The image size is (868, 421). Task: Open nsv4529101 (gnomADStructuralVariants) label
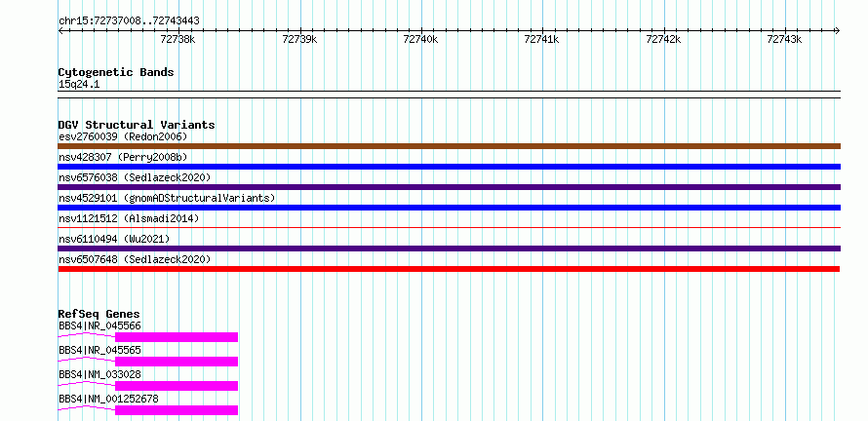click(167, 198)
